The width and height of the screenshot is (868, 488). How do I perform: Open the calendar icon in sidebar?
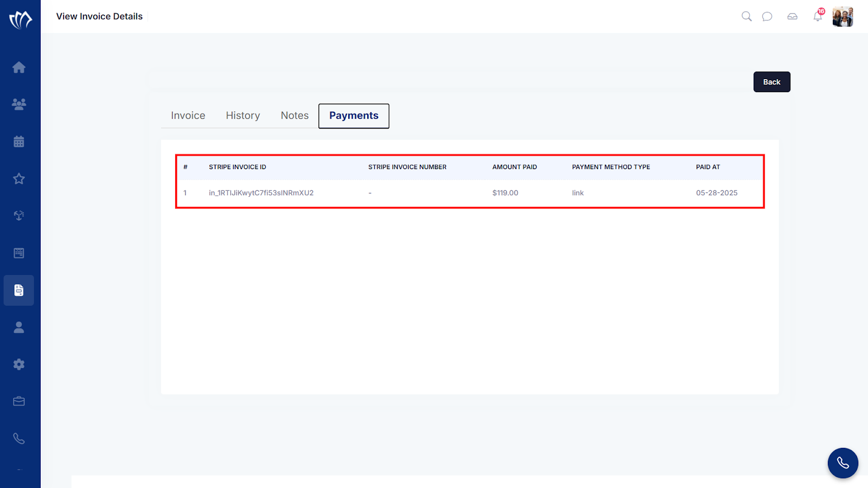point(19,142)
